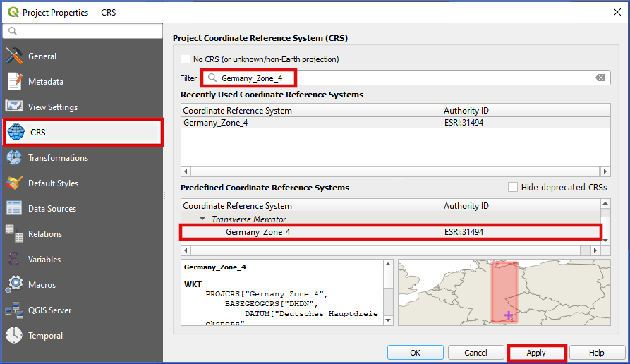Collapse the Transverse Mercator group
The height and width of the screenshot is (364, 630).
203,219
